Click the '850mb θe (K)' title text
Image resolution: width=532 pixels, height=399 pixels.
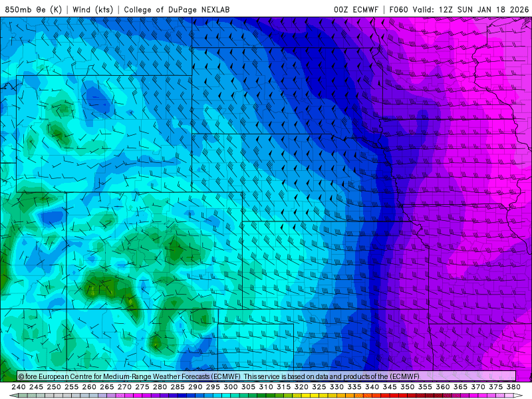coord(33,9)
